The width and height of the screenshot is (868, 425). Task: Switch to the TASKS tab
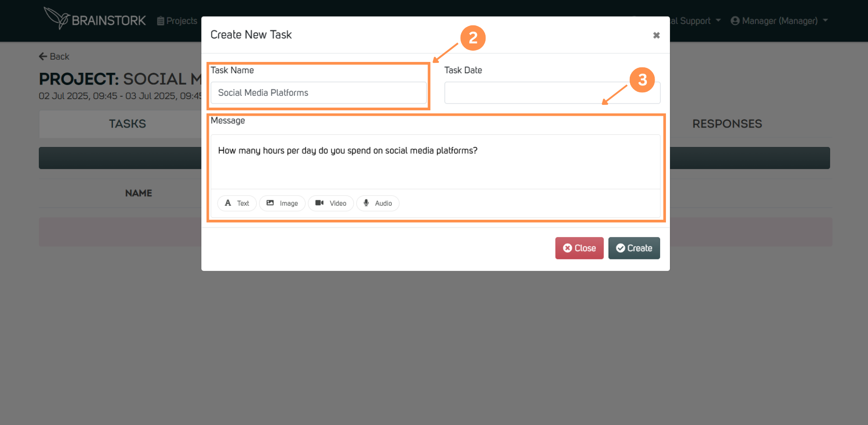(127, 124)
